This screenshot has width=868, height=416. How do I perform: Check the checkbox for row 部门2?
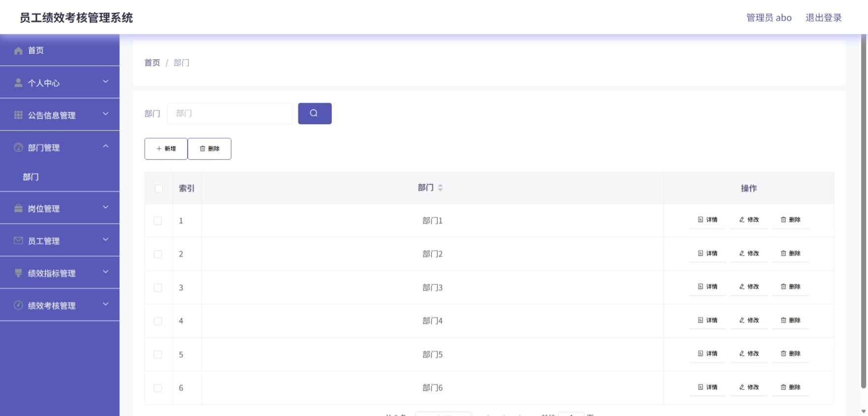(158, 254)
